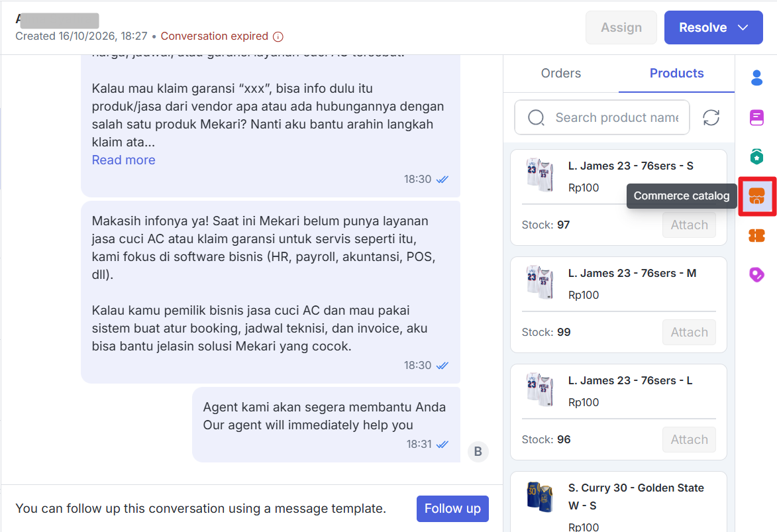The image size is (777, 532).
Task: Click the info icon beside Conversation expired
Action: click(x=278, y=36)
